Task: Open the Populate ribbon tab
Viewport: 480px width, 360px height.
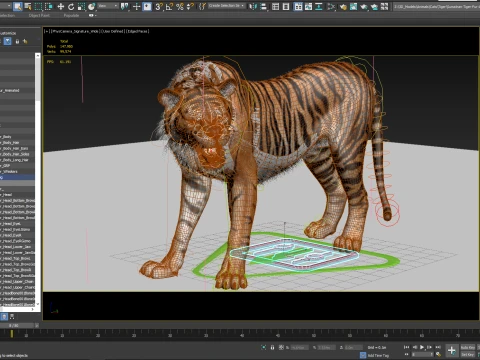Action: [71, 15]
